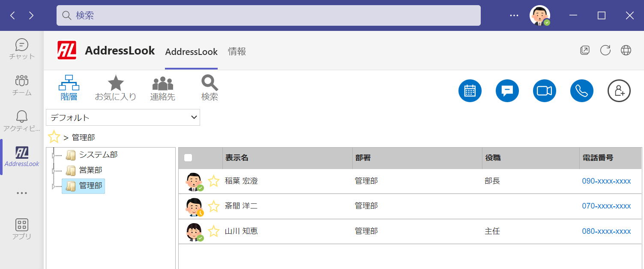Open the 階層 (hierarchy) view
This screenshot has width=644, height=269.
(x=69, y=87)
